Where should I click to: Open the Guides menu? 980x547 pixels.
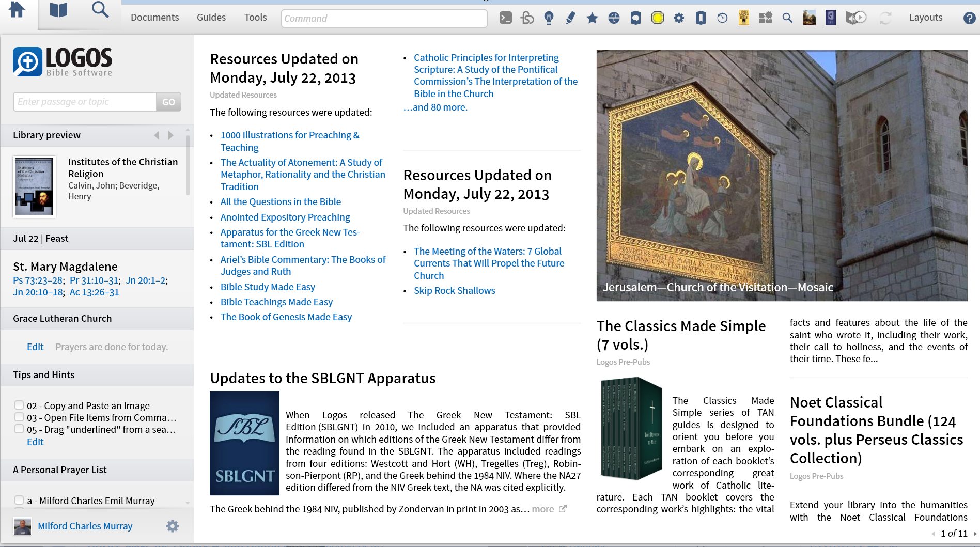211,17
